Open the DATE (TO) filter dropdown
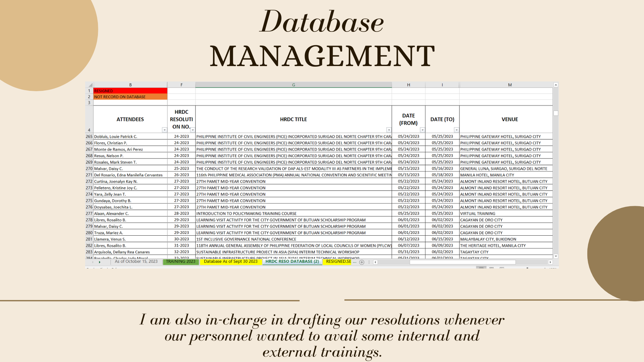This screenshot has height=362, width=644. (456, 130)
